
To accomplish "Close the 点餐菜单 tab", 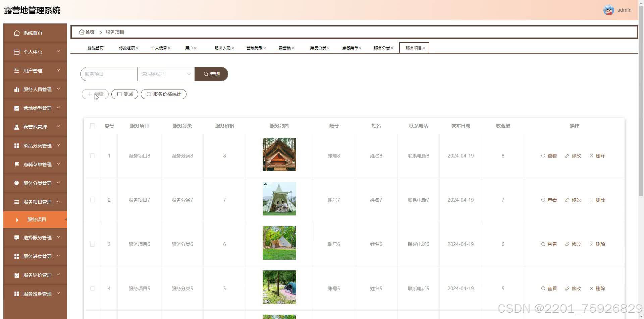I will pos(360,48).
